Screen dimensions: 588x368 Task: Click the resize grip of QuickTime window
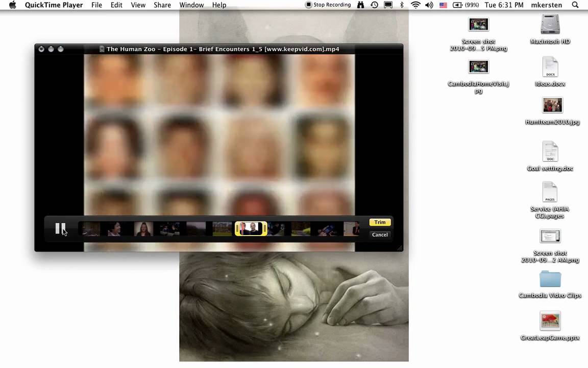click(400, 248)
